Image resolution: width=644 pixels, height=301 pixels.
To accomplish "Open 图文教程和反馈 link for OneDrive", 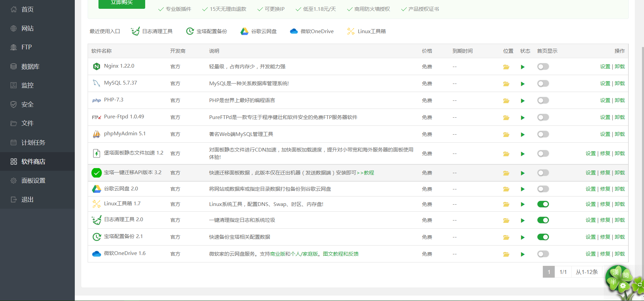I will [x=341, y=254].
